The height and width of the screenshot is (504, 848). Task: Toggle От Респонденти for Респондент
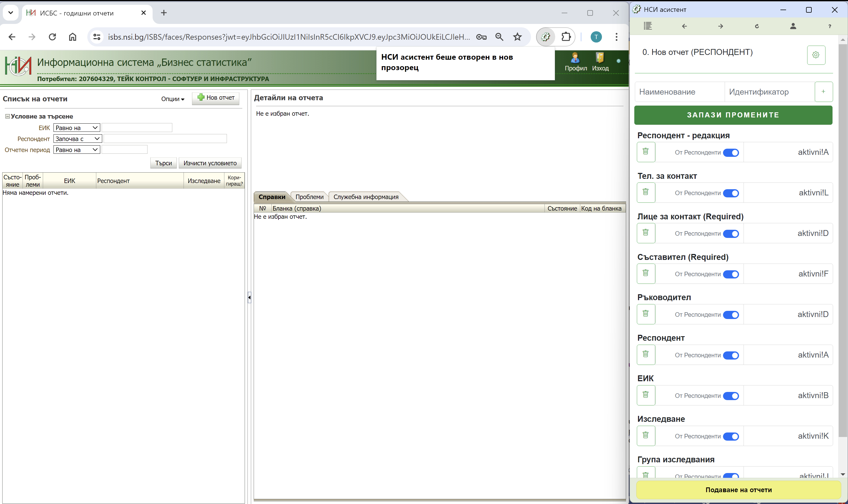(731, 355)
